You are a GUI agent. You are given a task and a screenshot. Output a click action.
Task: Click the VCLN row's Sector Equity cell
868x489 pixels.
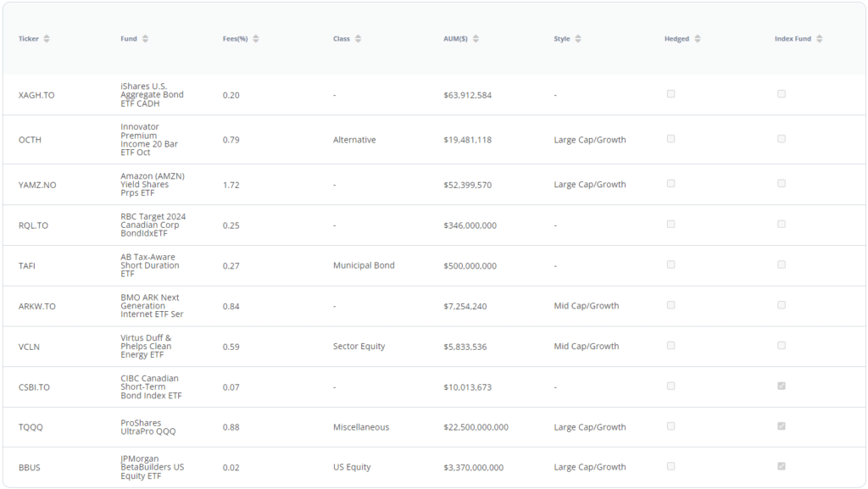click(x=359, y=347)
